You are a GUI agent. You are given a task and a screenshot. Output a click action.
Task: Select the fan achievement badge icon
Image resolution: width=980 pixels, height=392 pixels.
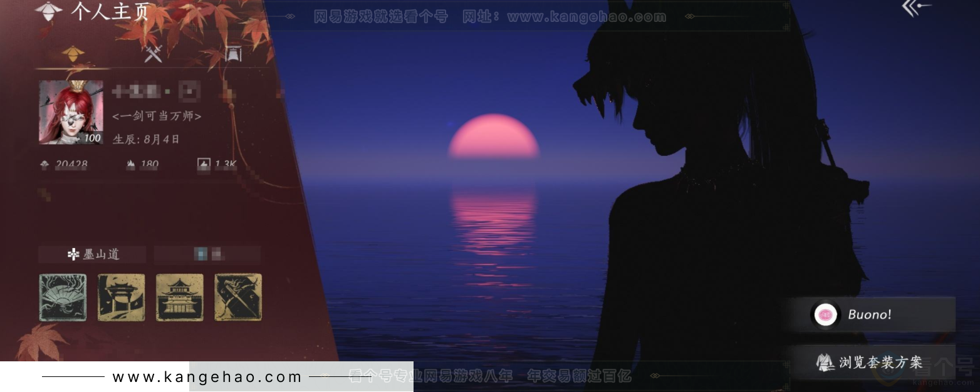pyautogui.click(x=63, y=297)
